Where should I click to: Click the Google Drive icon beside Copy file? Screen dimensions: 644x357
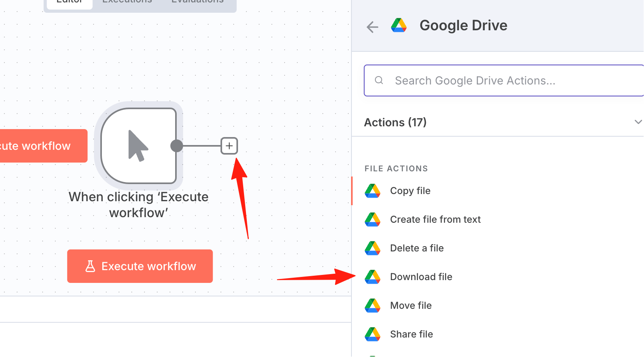tap(373, 191)
